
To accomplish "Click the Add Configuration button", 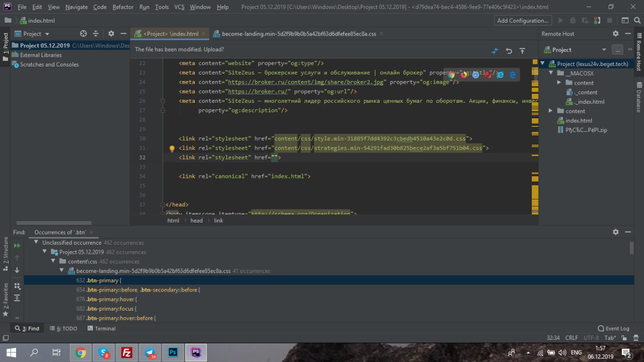I will (x=522, y=21).
